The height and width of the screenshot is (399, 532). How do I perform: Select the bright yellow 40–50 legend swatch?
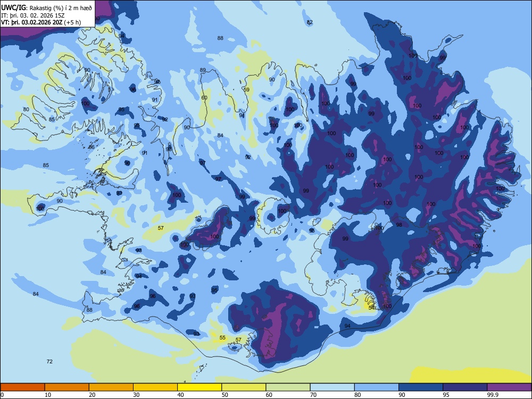pyautogui.click(x=199, y=387)
